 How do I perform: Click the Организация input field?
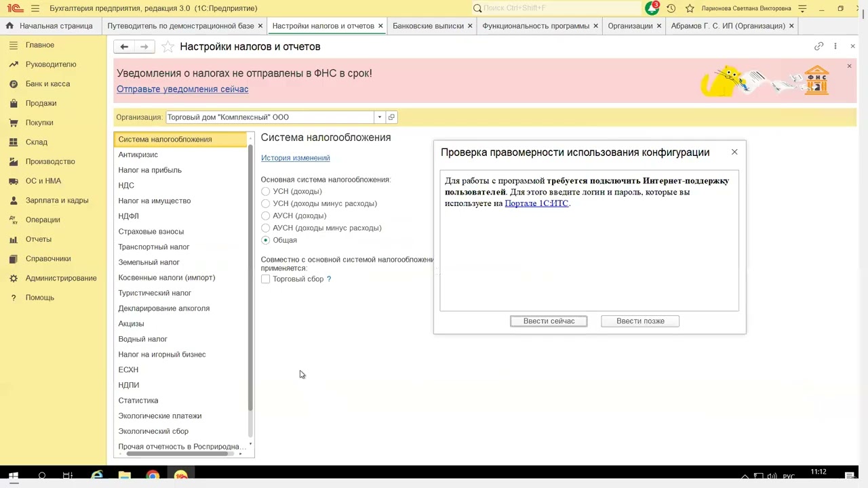coord(270,117)
